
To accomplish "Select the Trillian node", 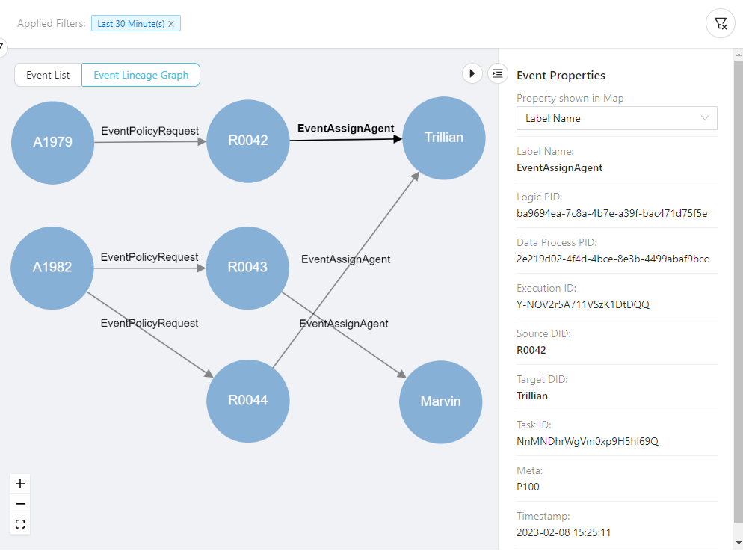I will coord(444,138).
